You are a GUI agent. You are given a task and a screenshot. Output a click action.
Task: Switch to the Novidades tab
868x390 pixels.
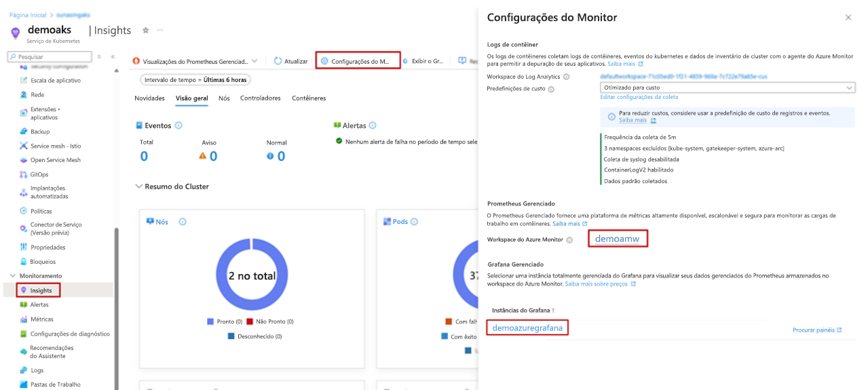pos(149,98)
